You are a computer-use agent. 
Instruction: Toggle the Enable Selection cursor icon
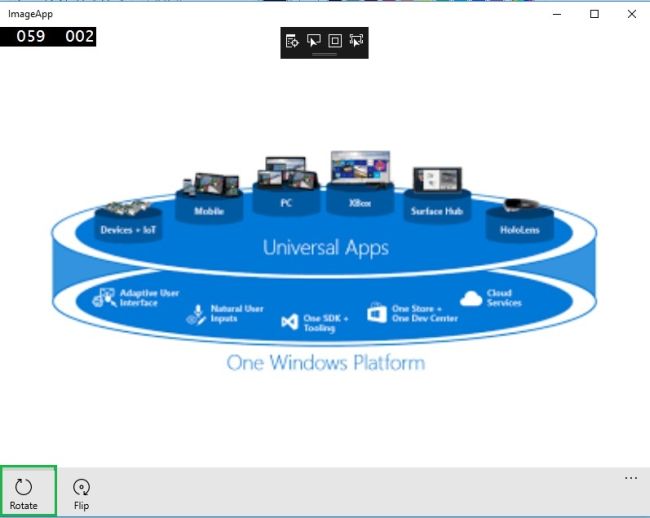tap(313, 41)
